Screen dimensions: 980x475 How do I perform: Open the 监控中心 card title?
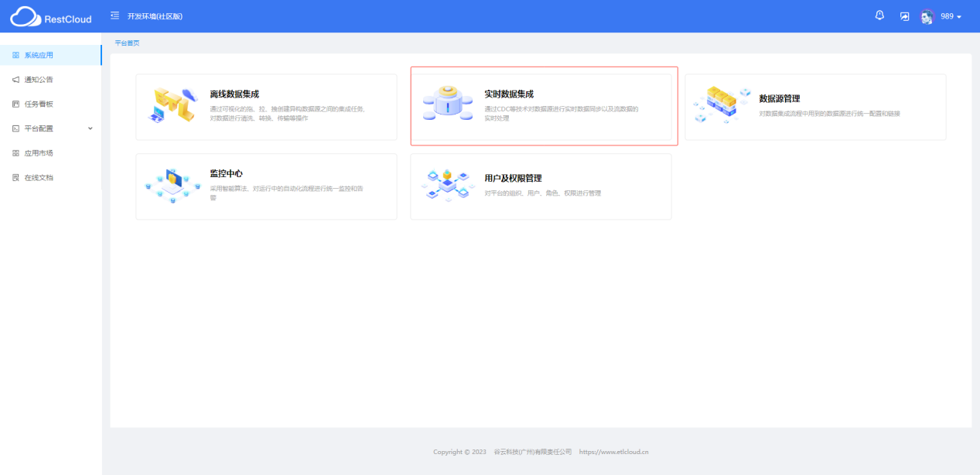click(226, 174)
